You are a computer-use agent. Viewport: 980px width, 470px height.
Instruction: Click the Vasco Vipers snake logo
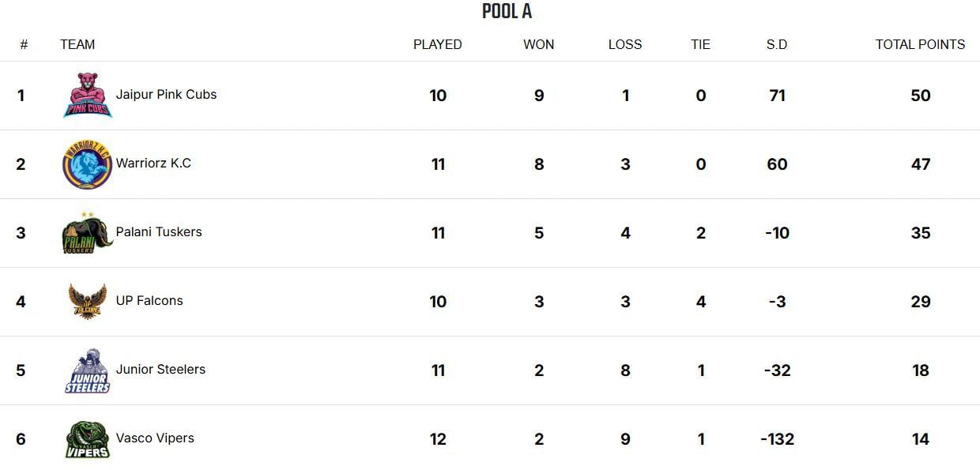tap(87, 439)
